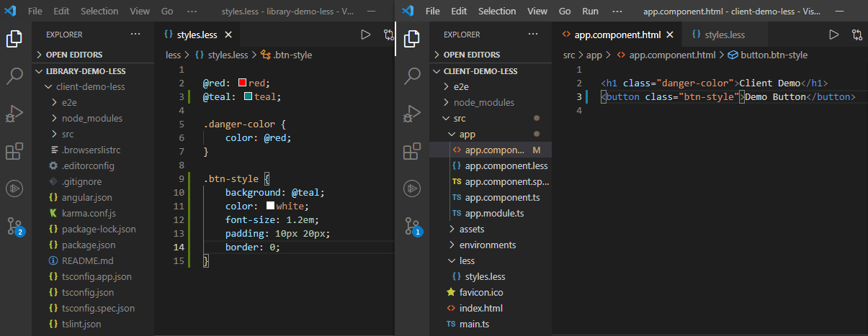
Task: Open Run menu in right window
Action: click(x=590, y=12)
